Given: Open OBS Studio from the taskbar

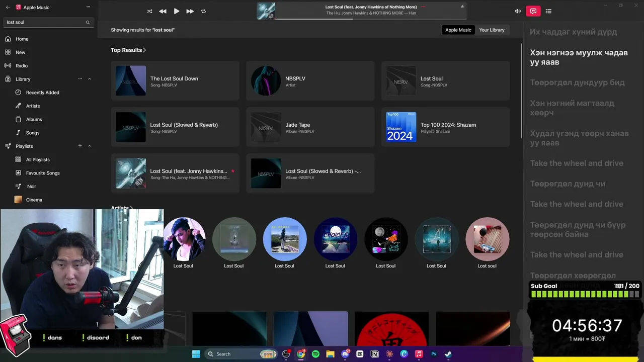Looking at the screenshot, I should (286, 354).
